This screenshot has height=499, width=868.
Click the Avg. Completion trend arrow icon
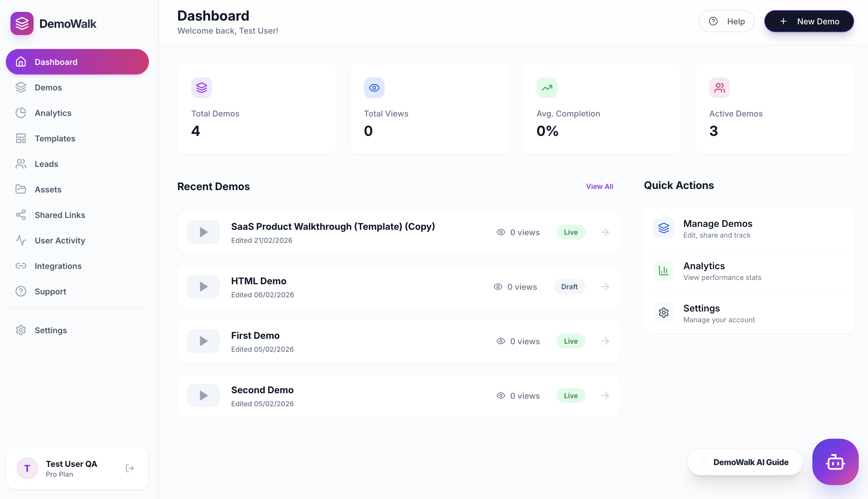pos(547,88)
